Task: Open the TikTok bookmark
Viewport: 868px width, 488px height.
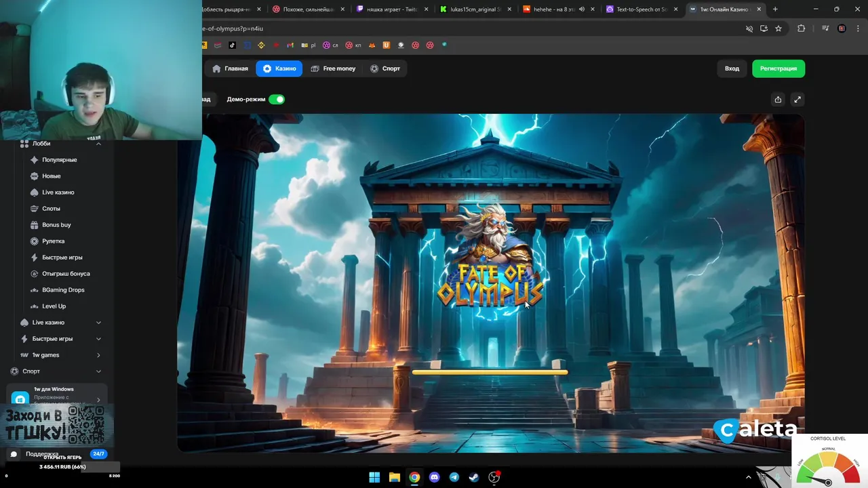Action: pyautogui.click(x=232, y=45)
